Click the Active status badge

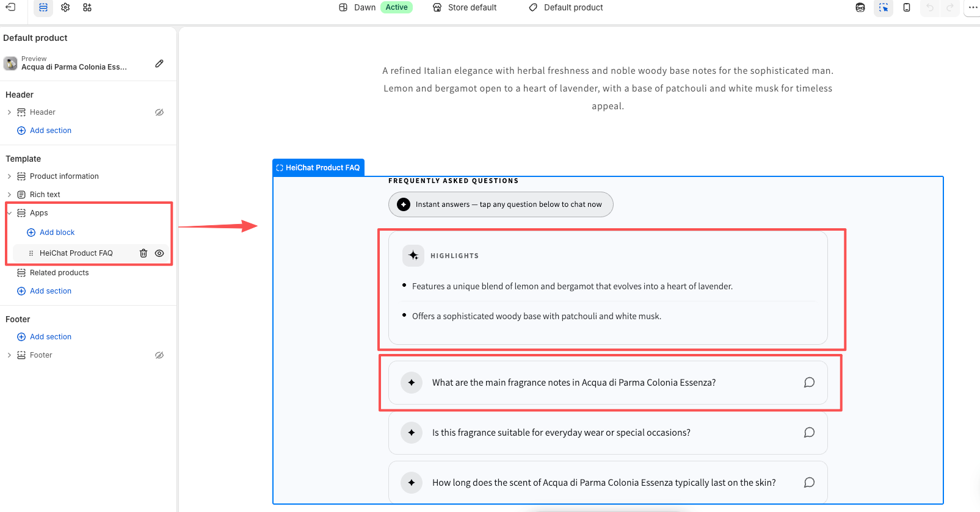tap(396, 7)
